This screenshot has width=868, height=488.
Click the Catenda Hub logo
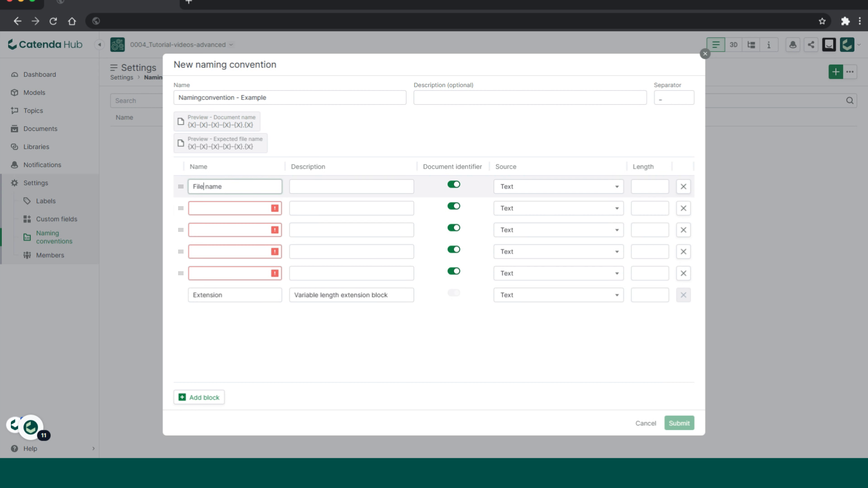click(x=45, y=44)
